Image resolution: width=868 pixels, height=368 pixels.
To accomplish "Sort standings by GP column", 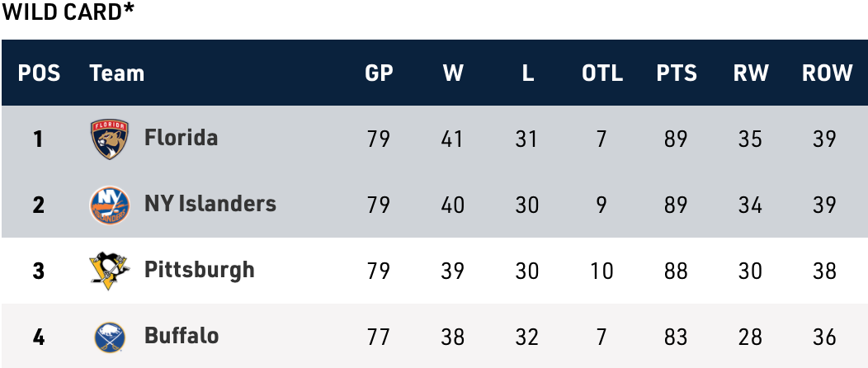I will 379,73.
